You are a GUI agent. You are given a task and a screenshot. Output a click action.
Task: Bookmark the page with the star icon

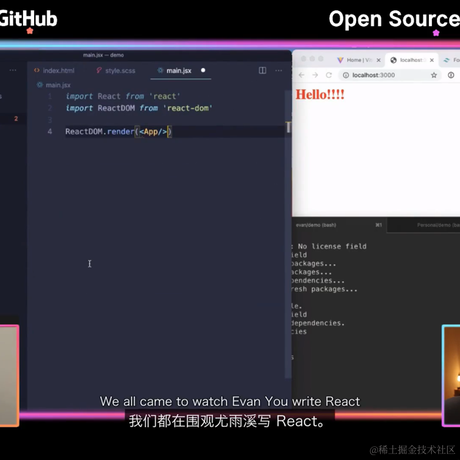point(434,75)
